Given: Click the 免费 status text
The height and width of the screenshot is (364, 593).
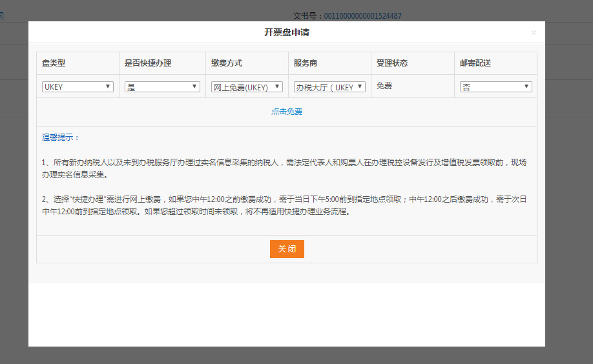Looking at the screenshot, I should click(x=384, y=86).
